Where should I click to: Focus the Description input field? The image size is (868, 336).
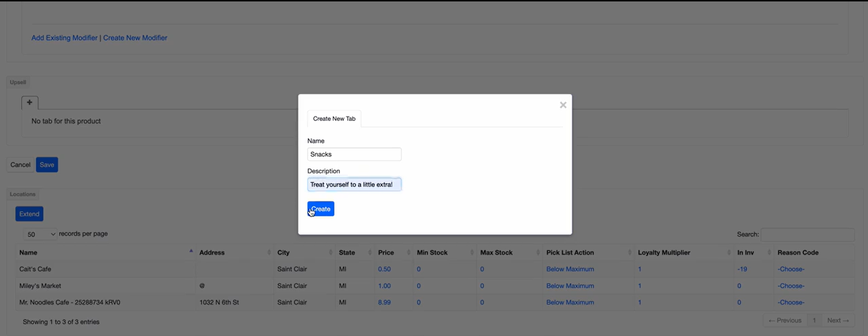(x=354, y=184)
